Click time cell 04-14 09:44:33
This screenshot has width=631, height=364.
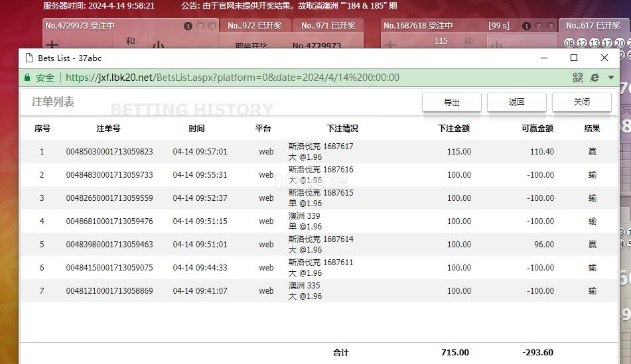point(200,267)
